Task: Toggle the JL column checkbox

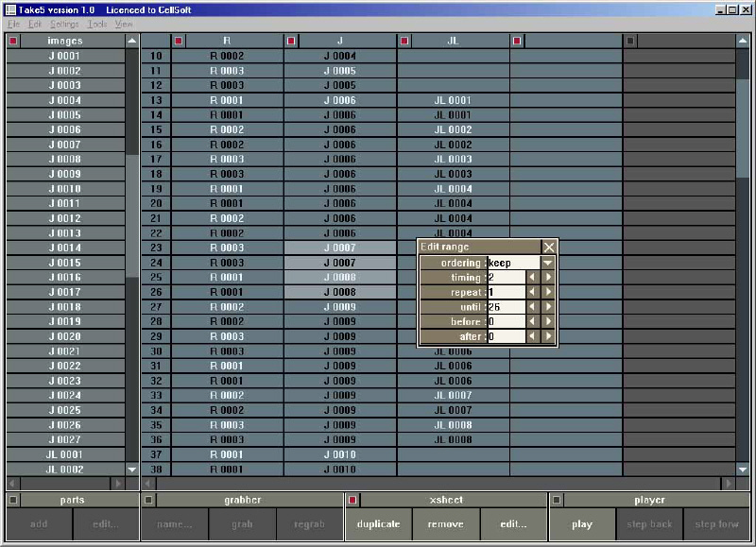Action: (x=404, y=41)
